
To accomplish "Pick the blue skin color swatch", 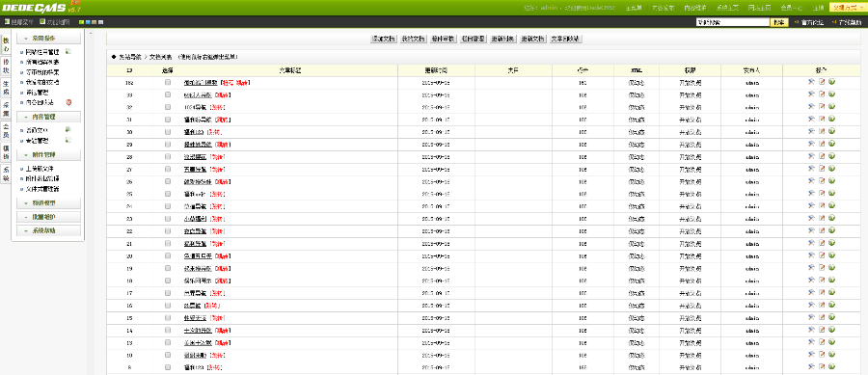I will (88, 22).
